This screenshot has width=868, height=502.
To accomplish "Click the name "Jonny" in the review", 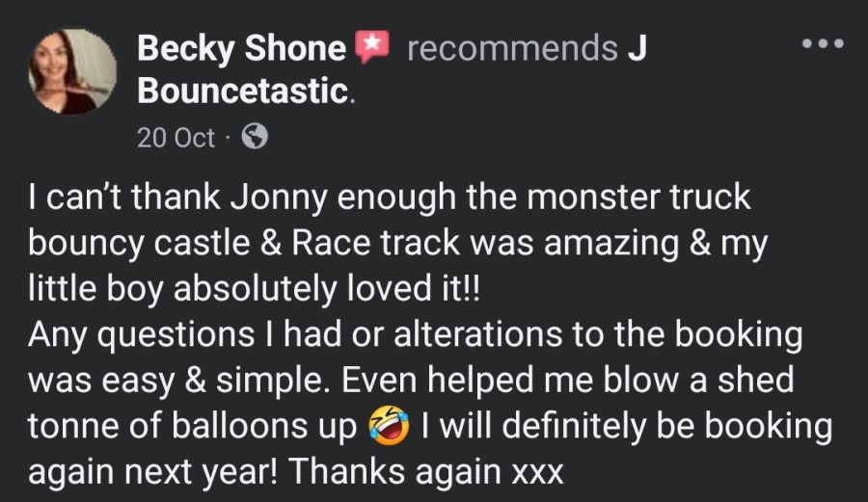I will 273,198.
